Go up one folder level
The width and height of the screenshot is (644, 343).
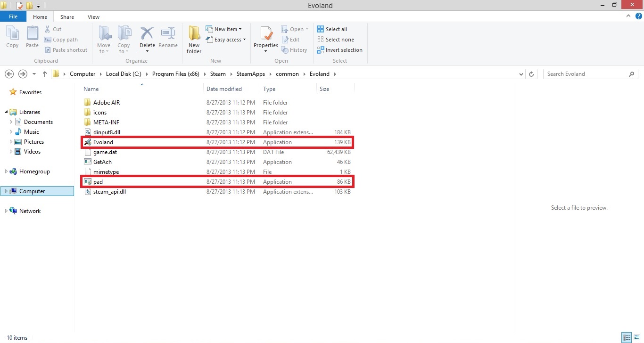click(45, 74)
